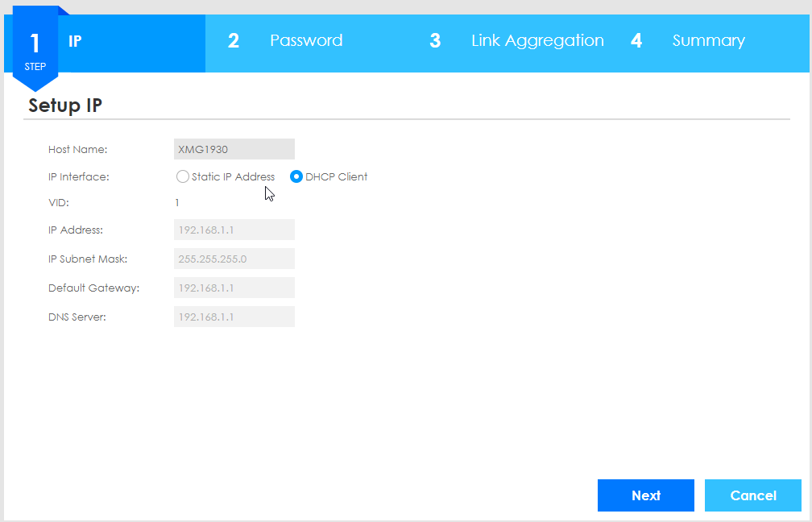Click the IP Interface label

[x=78, y=177]
